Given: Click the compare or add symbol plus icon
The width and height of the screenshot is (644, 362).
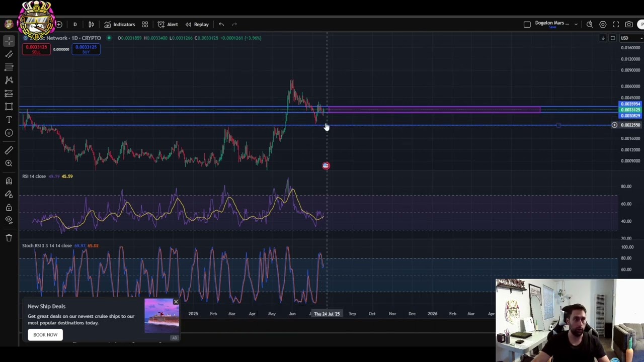Looking at the screenshot, I should pos(58,24).
